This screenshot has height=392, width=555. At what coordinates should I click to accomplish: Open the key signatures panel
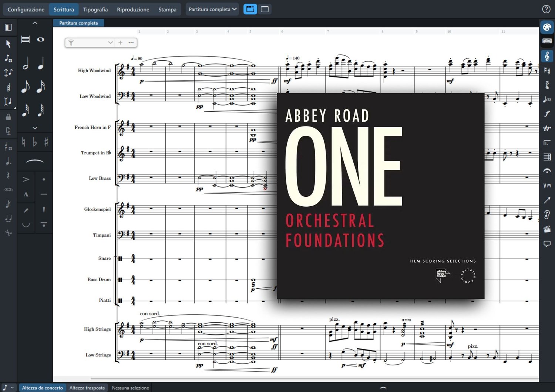[547, 70]
